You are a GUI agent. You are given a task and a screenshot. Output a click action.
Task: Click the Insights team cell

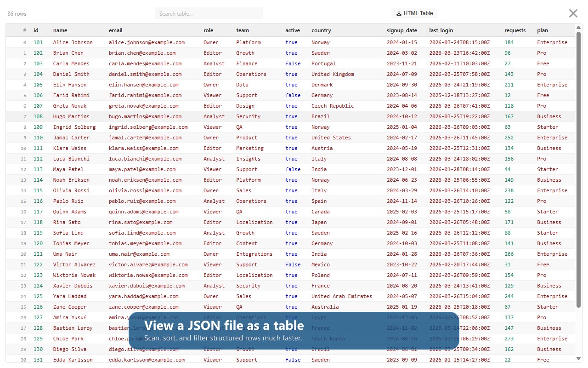click(x=248, y=159)
